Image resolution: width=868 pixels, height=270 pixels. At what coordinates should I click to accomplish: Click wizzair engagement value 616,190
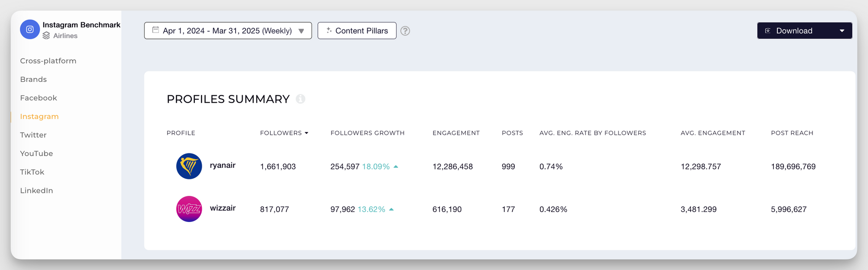tap(447, 209)
